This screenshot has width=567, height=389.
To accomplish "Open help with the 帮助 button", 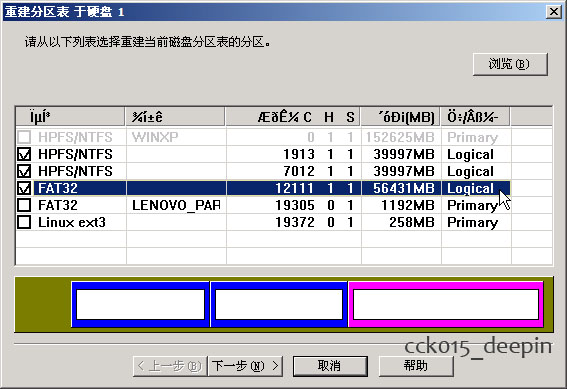I will (416, 366).
